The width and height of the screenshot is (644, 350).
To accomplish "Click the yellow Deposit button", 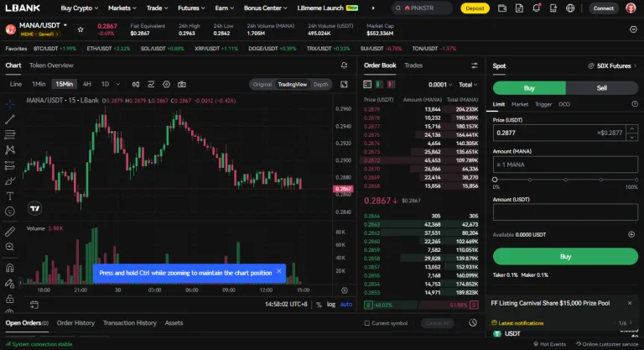I will click(475, 8).
